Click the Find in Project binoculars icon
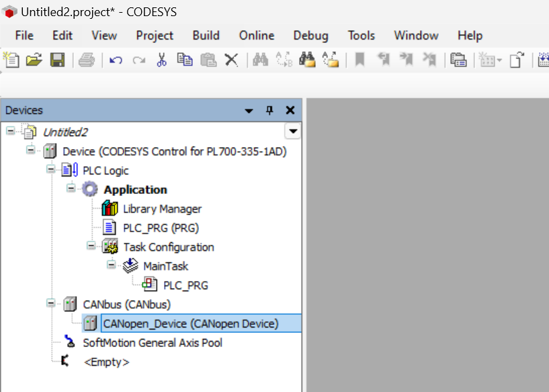Viewport: 549px width, 392px height. (307, 60)
